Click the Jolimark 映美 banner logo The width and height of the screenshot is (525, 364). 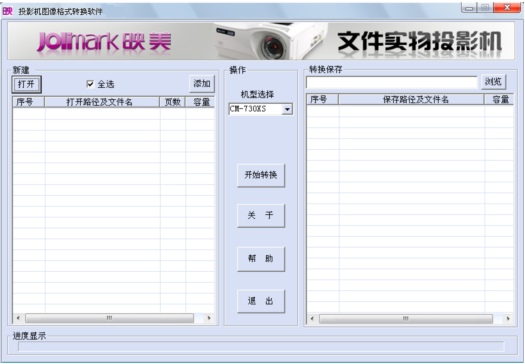coord(104,42)
